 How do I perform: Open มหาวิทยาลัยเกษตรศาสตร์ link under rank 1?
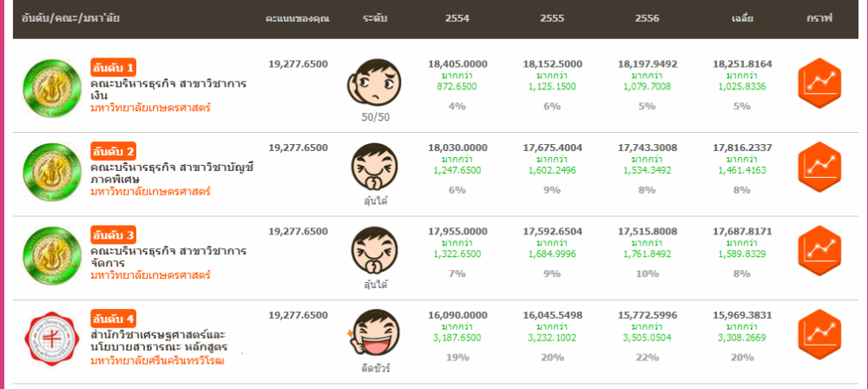pyautogui.click(x=150, y=109)
